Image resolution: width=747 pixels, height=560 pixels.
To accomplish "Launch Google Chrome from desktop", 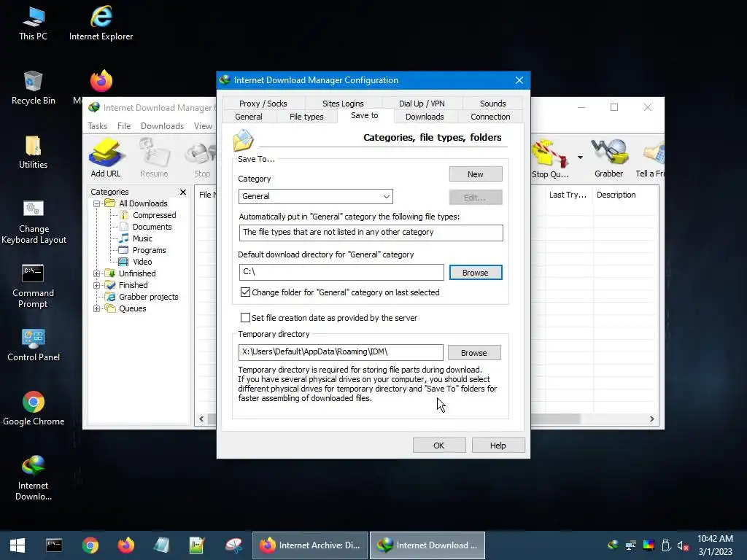I will (x=34, y=408).
